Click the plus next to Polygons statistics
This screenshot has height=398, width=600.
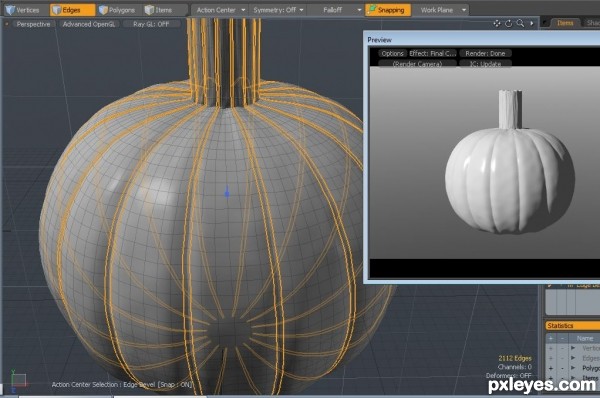[x=551, y=368]
